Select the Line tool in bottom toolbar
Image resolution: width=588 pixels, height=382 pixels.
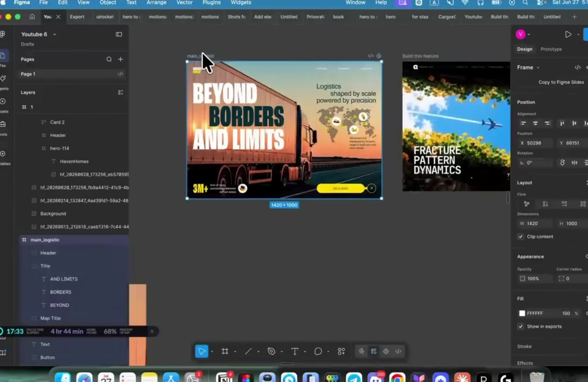248,351
